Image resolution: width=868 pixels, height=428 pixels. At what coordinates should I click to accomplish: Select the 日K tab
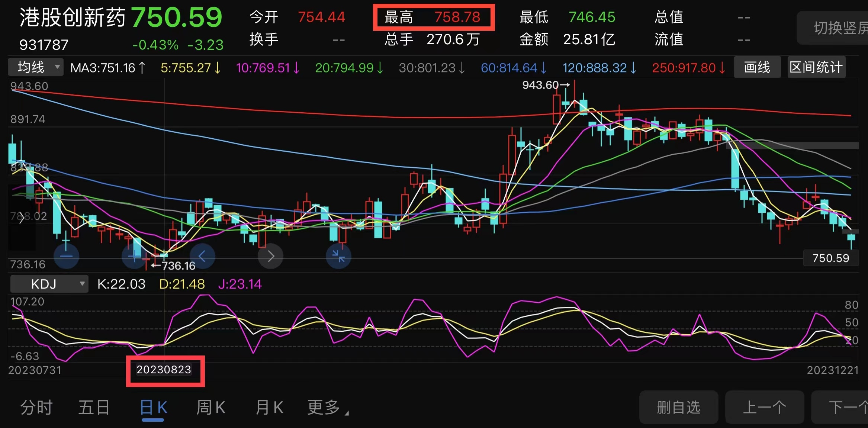point(154,408)
